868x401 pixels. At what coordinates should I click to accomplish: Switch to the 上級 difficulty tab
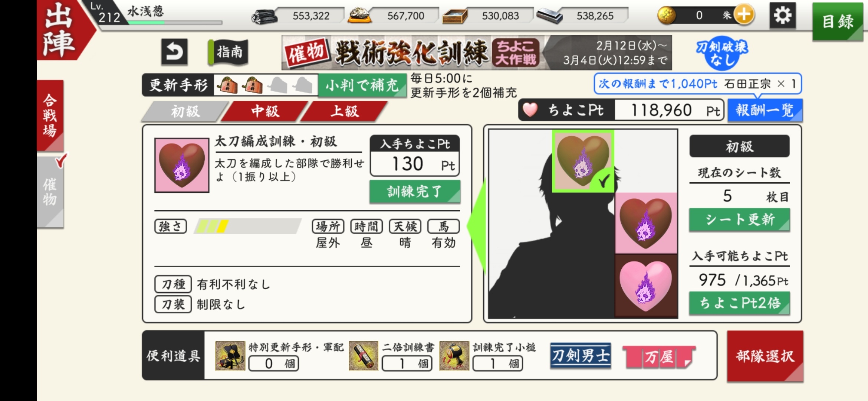(345, 111)
